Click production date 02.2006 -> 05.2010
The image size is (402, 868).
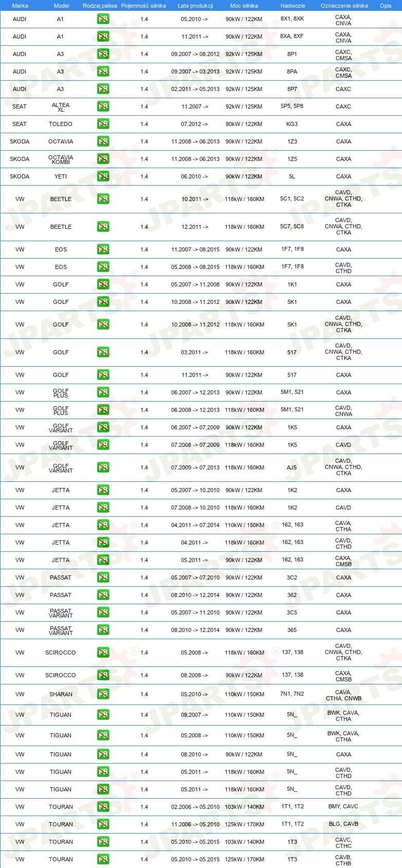pos(195,807)
